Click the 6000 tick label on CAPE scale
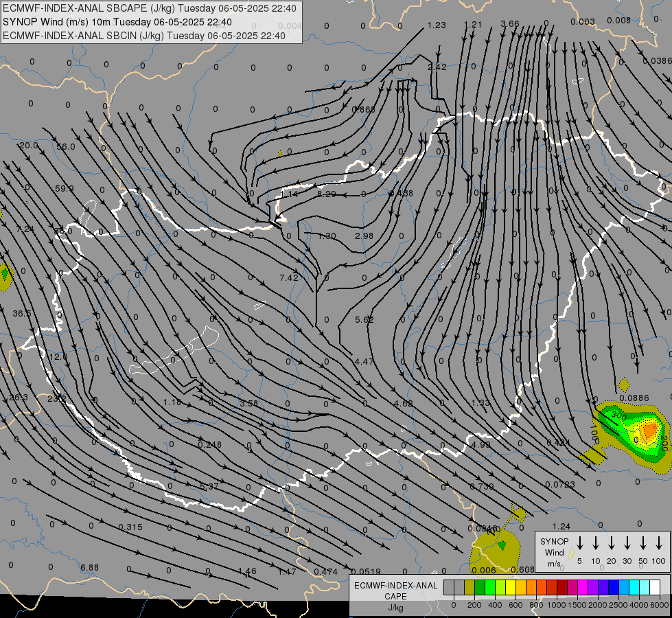 660,605
